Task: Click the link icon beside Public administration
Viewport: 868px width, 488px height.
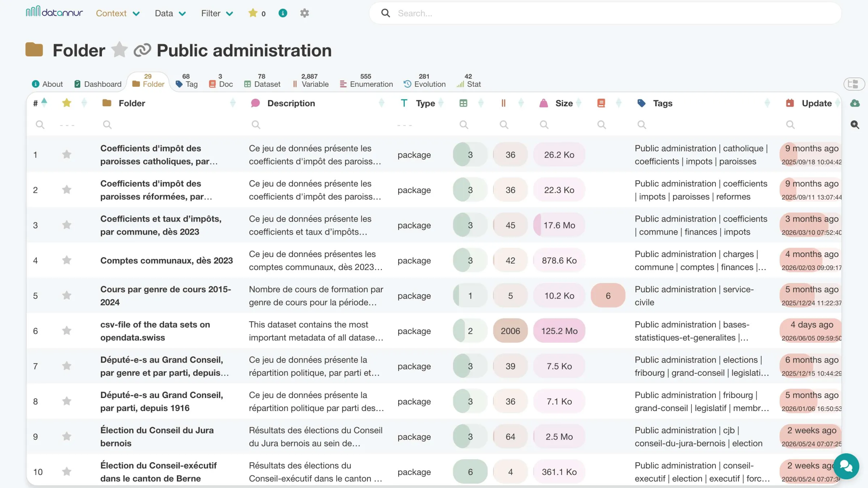Action: (142, 50)
